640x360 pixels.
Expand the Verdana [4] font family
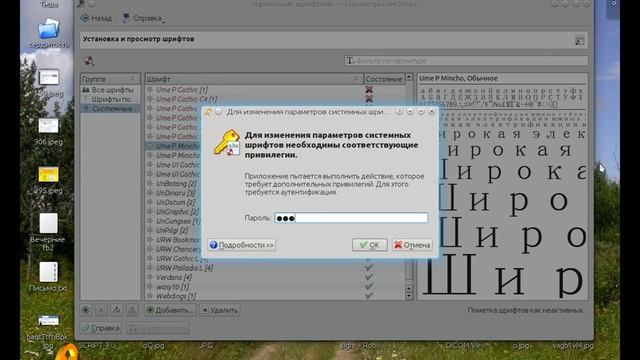[150, 278]
